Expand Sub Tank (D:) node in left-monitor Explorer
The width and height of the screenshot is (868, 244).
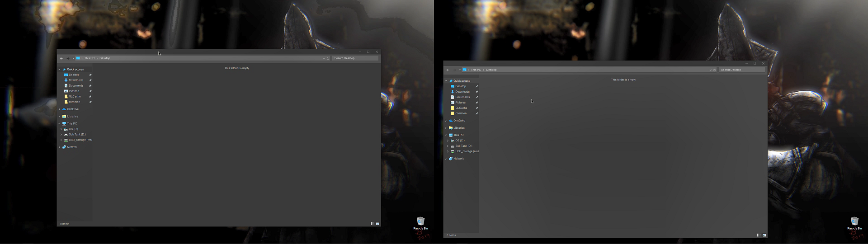point(61,134)
